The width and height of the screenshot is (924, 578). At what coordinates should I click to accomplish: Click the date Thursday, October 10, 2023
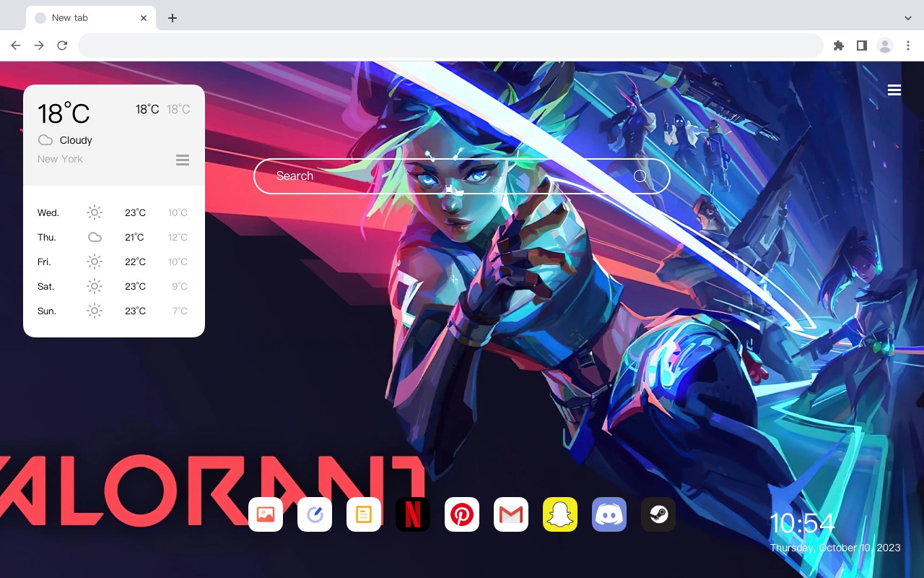(835, 548)
